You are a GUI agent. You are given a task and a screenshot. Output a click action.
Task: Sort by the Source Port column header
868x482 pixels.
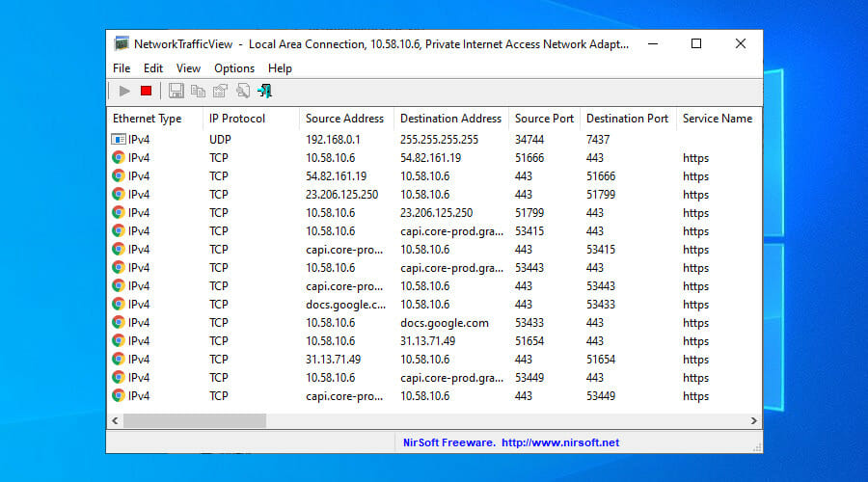click(544, 119)
